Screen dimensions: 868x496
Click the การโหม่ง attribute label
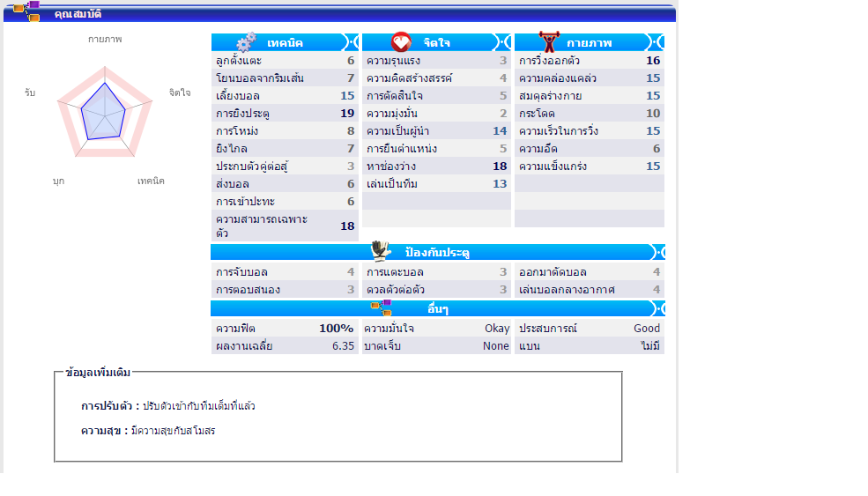point(237,131)
